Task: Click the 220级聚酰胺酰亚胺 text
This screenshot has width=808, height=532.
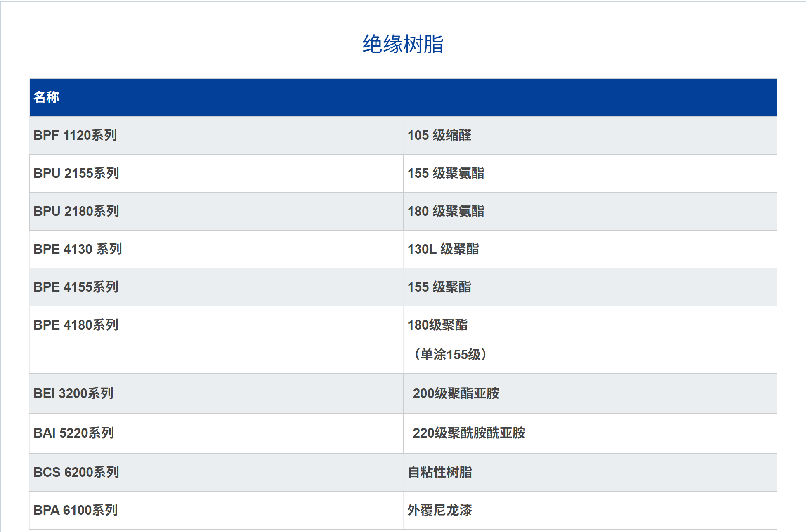Action: [469, 433]
